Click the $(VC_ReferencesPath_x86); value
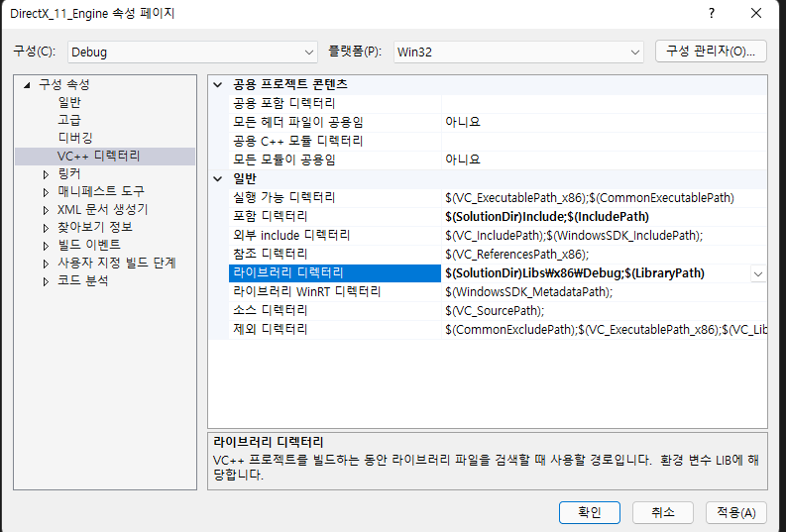Image resolution: width=786 pixels, height=532 pixels. click(x=516, y=254)
